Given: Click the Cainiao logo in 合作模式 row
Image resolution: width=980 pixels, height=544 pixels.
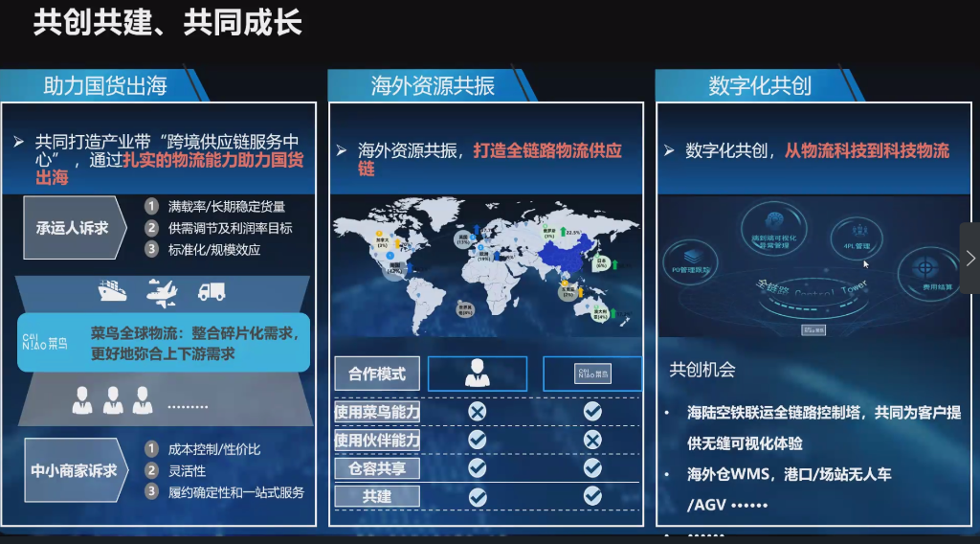Looking at the screenshot, I should click(592, 374).
